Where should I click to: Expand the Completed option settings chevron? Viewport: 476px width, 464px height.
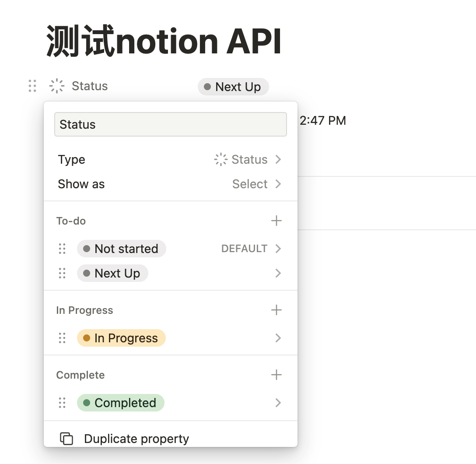[x=278, y=403]
